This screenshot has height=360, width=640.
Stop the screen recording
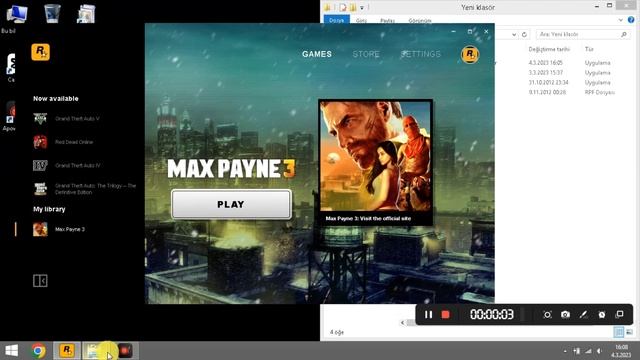tap(445, 315)
